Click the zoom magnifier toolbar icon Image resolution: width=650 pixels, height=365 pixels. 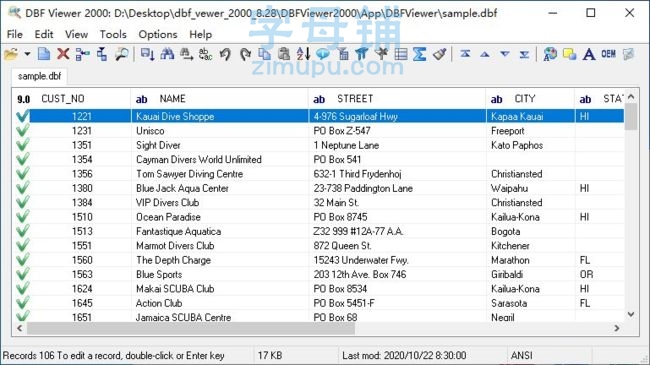pos(122,54)
